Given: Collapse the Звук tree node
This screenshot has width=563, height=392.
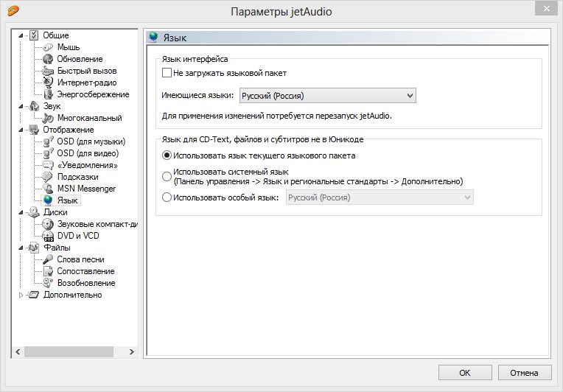Looking at the screenshot, I should coord(21,106).
